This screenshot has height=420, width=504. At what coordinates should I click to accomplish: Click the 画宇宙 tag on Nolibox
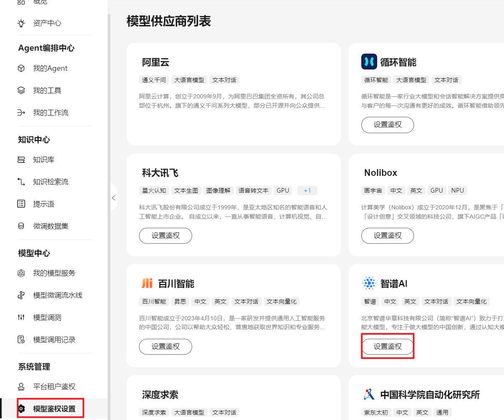373,191
